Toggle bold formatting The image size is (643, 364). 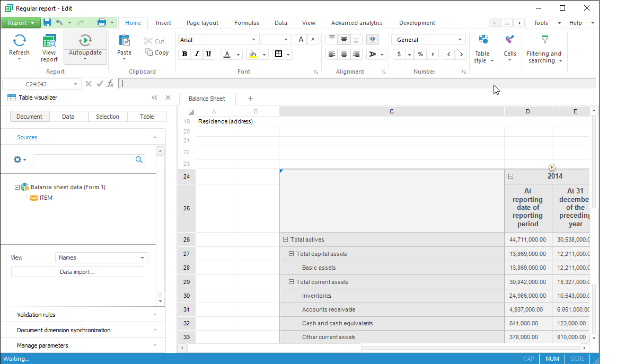[x=184, y=54]
